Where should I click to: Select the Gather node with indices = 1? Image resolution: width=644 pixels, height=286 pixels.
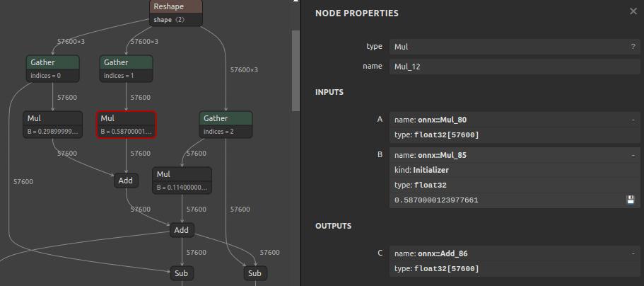(x=126, y=69)
